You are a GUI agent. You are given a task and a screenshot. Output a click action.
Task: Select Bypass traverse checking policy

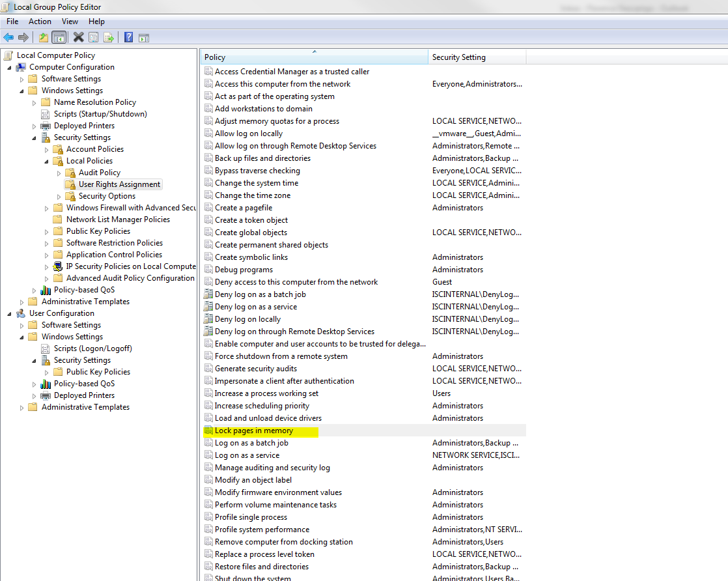pyautogui.click(x=257, y=171)
